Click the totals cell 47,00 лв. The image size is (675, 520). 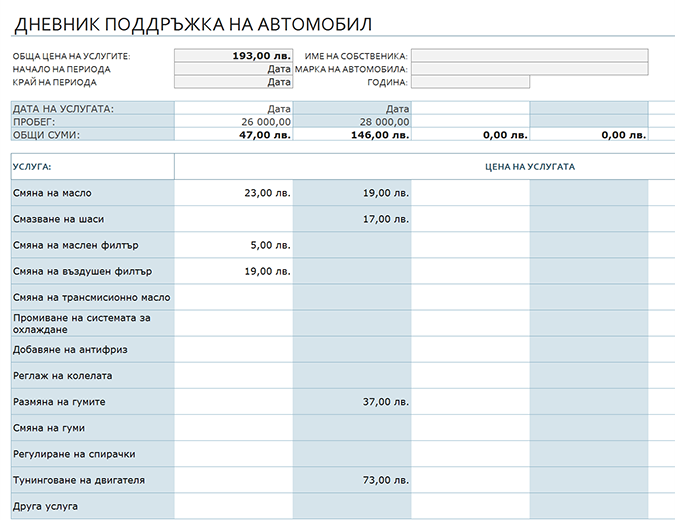234,135
